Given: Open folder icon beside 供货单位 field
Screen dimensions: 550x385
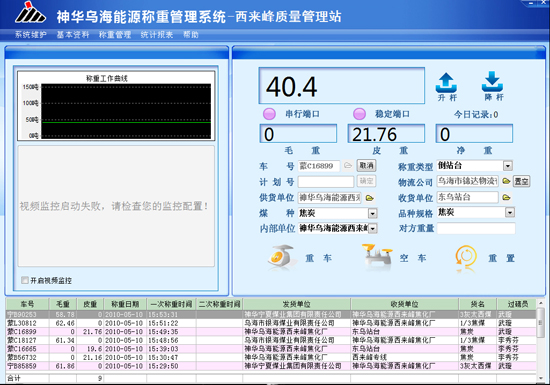Looking at the screenshot, I should click(x=370, y=198).
